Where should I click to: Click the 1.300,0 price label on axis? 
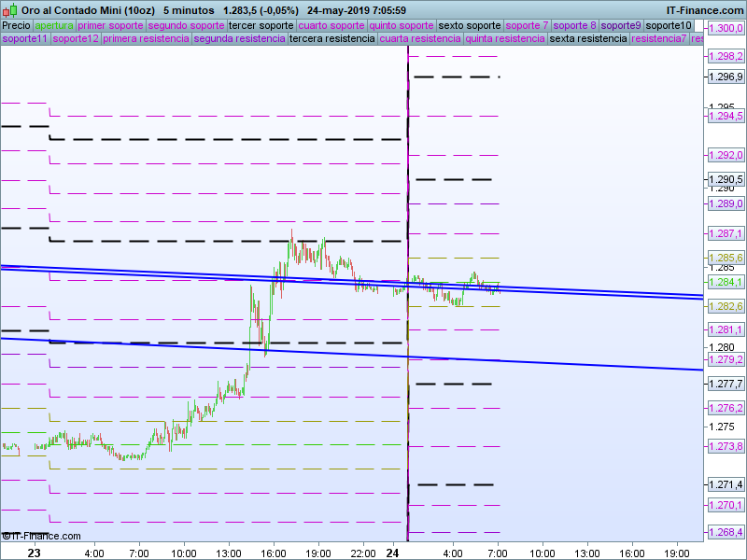pos(726,29)
